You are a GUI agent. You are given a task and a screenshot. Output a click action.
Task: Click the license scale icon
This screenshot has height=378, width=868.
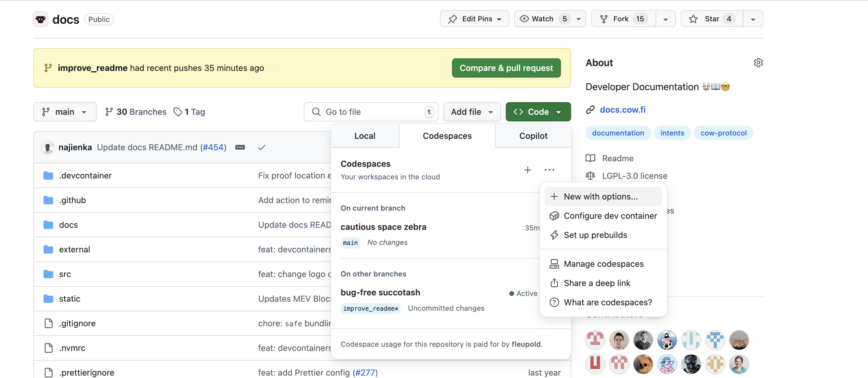(x=590, y=176)
